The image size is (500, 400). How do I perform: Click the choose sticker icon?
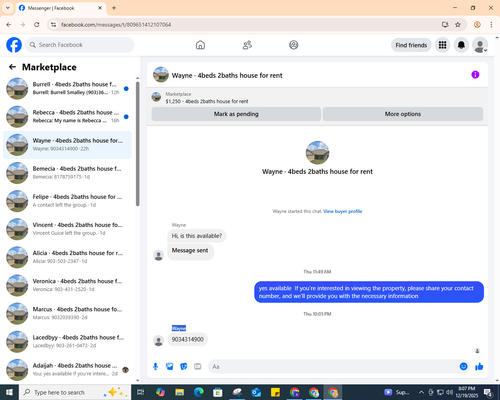point(184,367)
